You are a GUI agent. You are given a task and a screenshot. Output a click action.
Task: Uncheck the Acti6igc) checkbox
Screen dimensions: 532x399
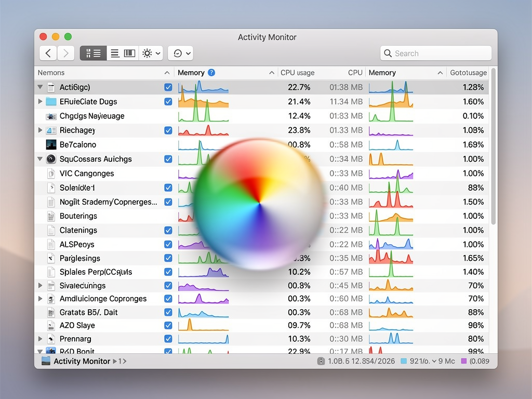click(x=168, y=87)
